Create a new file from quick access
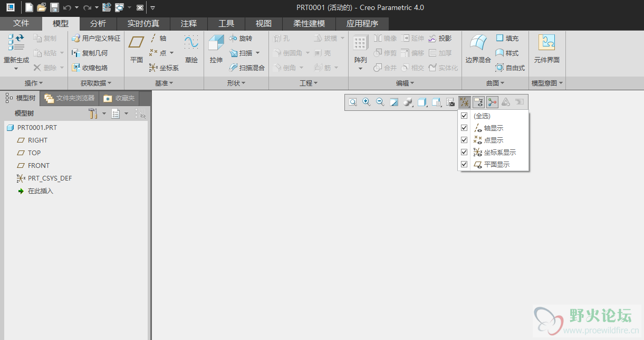644x340 pixels. 29,7
